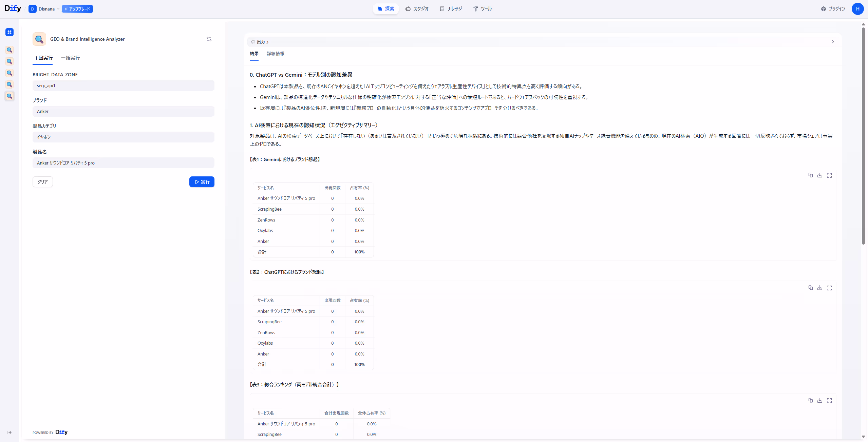The height and width of the screenshot is (442, 868).
Task: Click the vertical scrollbar thumb
Action: [863, 136]
